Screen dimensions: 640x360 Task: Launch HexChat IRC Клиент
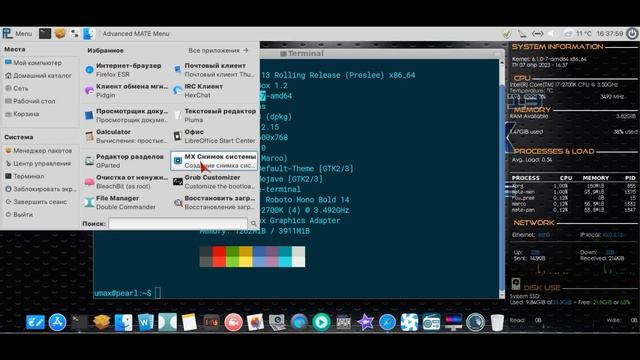coord(214,91)
